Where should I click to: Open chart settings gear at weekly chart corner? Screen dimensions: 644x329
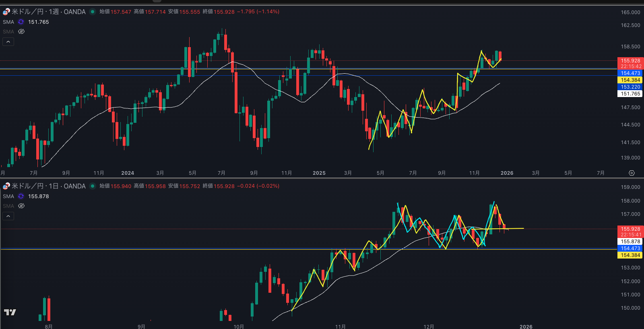[632, 173]
